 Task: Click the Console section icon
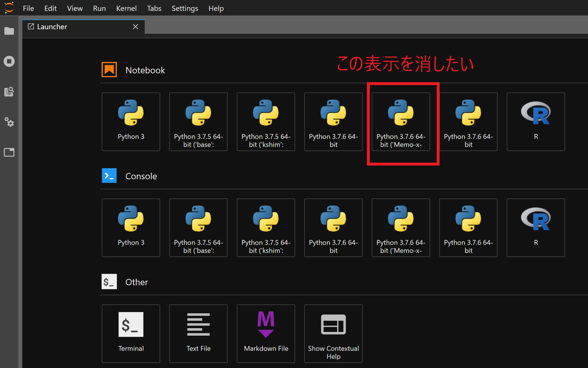point(109,176)
